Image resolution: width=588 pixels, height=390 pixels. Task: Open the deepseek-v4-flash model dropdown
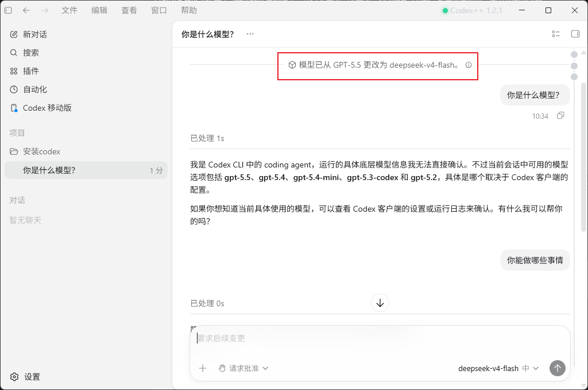tap(498, 368)
